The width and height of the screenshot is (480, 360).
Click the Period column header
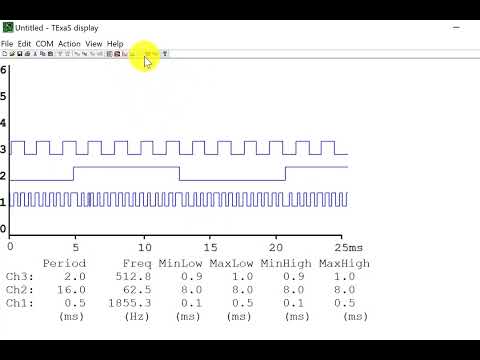(64, 263)
